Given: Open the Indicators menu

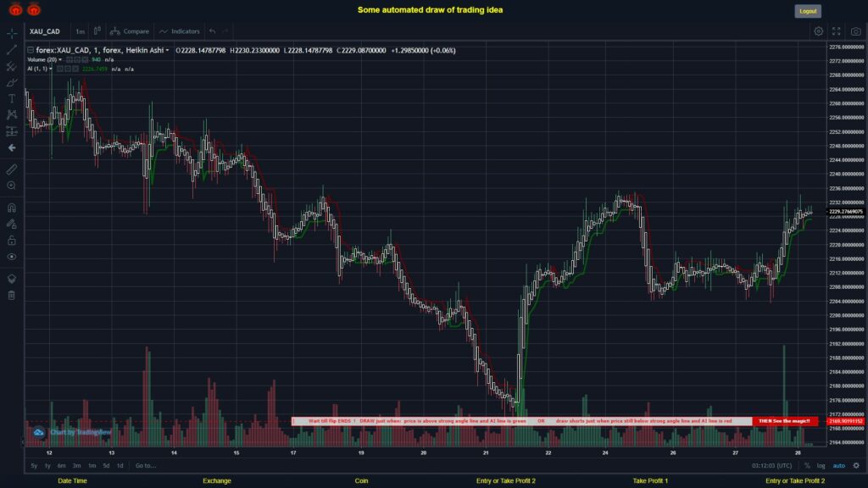Looking at the screenshot, I should tap(180, 31).
